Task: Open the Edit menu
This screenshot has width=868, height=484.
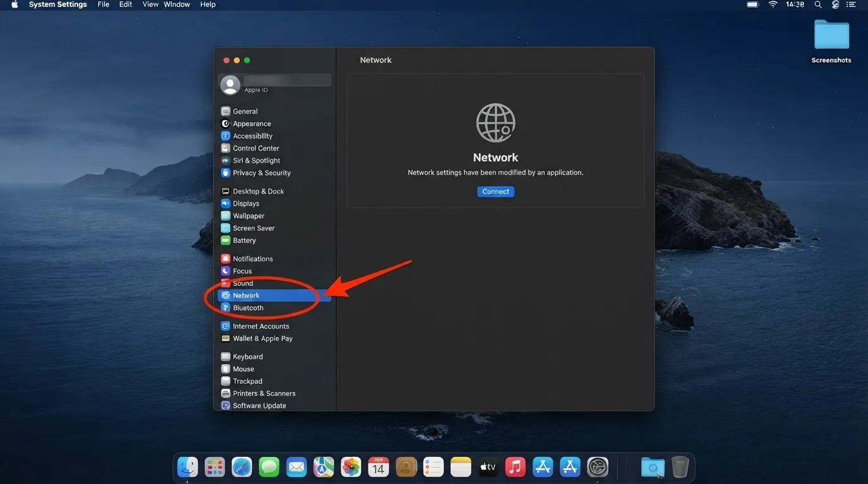Action: (126, 4)
